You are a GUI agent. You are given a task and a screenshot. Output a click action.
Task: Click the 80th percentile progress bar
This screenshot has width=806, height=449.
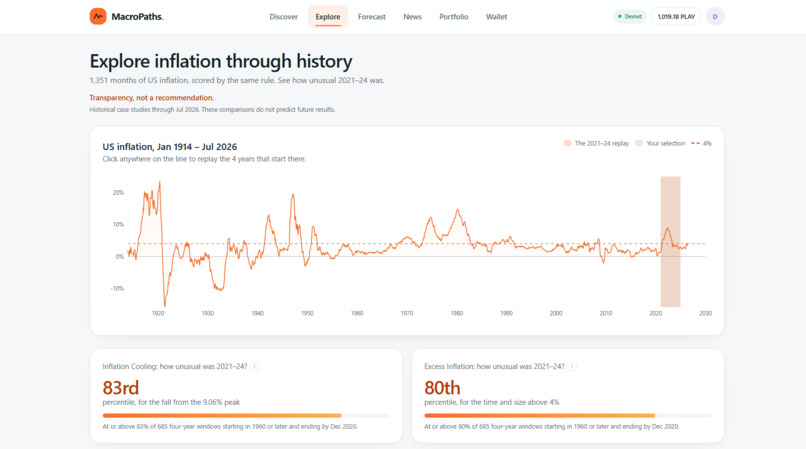(568, 416)
